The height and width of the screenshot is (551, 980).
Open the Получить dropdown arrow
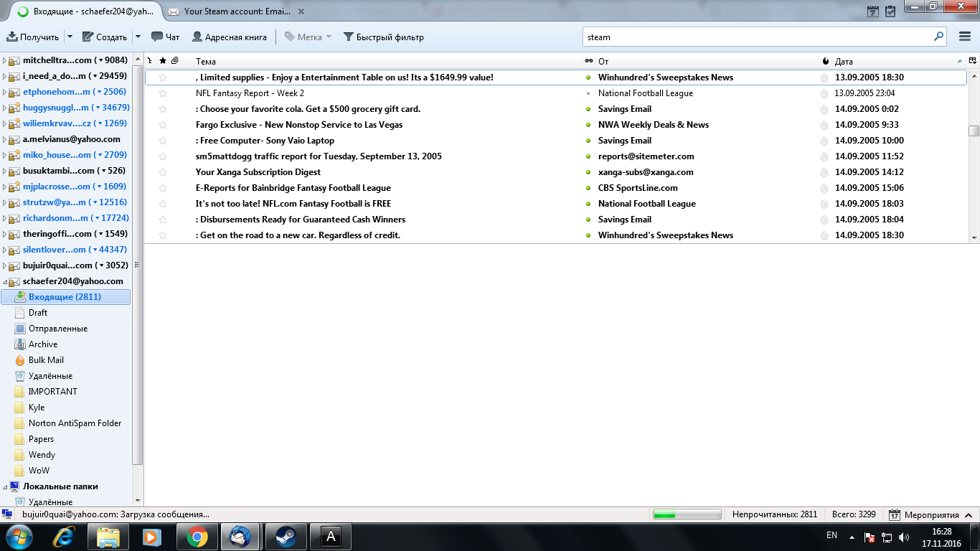coord(70,37)
